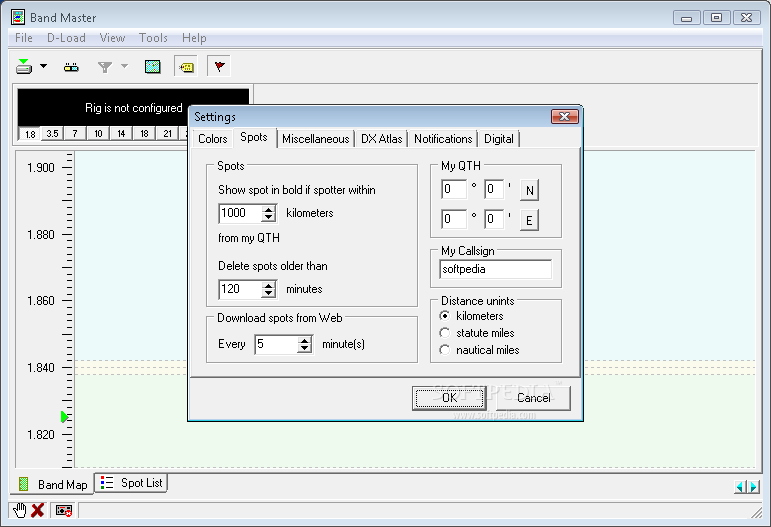Click the hand icon in status bar
771x527 pixels.
pos(20,510)
